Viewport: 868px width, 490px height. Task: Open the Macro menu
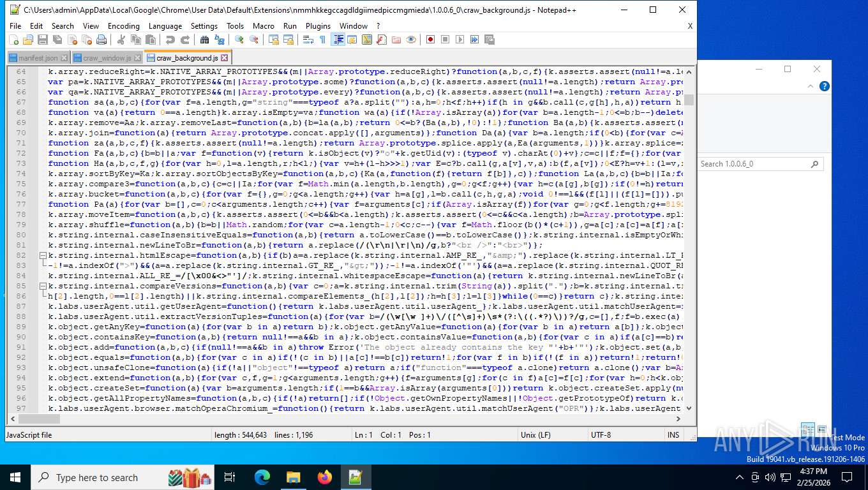click(x=264, y=26)
